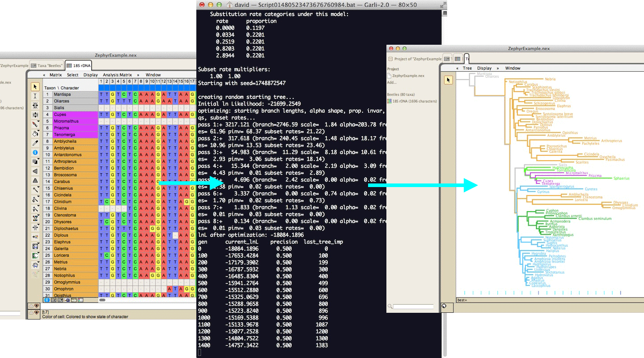Click the camera snapshot icon below matrix
The image size is (644, 358).
(x=67, y=300)
